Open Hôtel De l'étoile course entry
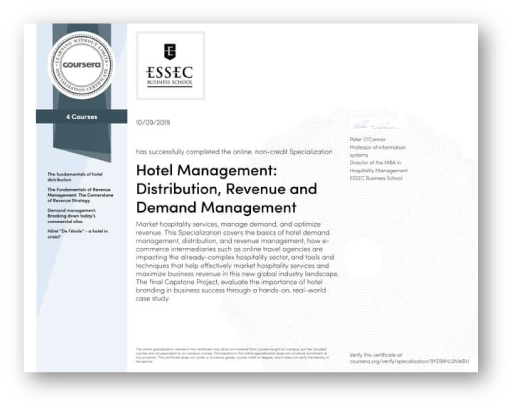Screen dimensions: 515x409 (x=77, y=234)
